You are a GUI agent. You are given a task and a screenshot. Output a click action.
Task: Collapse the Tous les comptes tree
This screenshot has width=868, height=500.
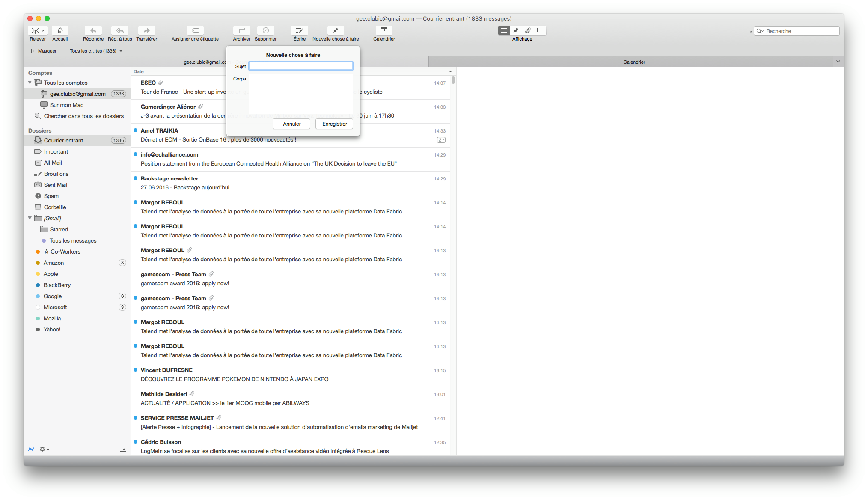click(30, 83)
